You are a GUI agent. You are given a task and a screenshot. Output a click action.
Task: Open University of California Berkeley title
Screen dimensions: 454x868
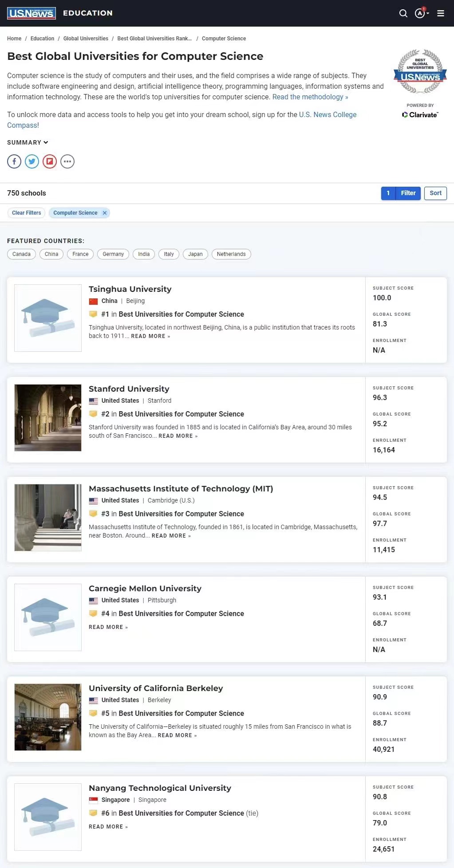(156, 688)
